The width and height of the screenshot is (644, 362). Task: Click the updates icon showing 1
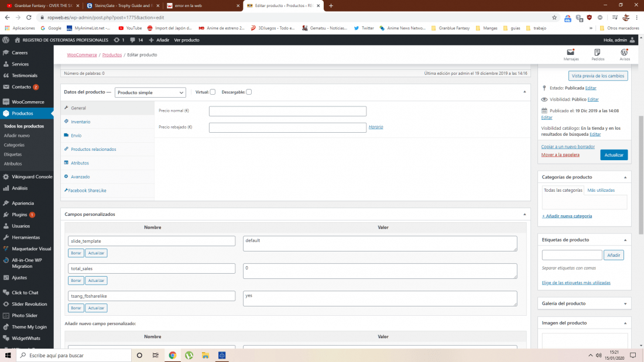point(119,40)
